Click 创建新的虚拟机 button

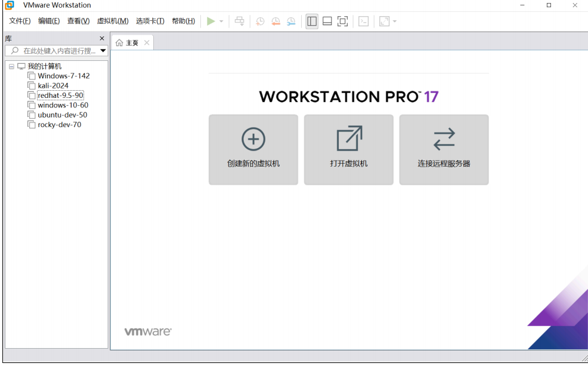coord(253,149)
